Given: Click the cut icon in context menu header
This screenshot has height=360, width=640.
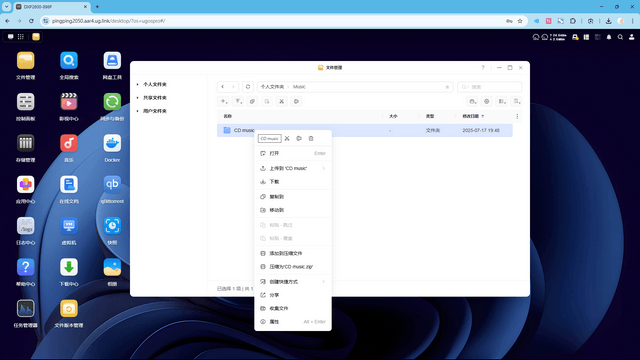Looking at the screenshot, I should (x=287, y=138).
